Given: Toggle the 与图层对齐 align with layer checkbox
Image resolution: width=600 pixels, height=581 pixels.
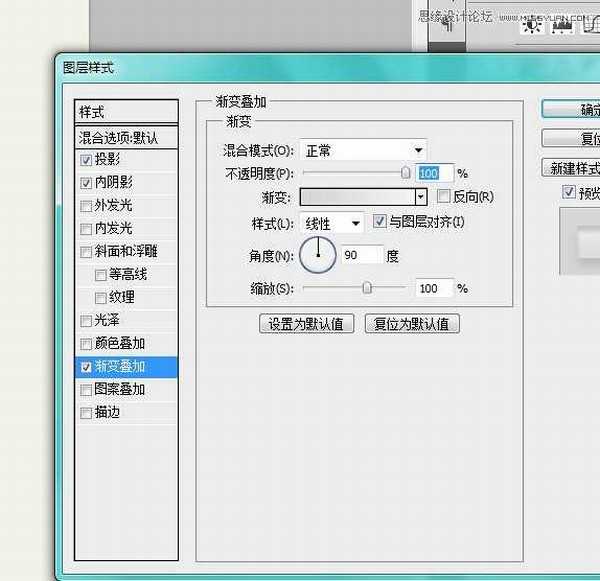Looking at the screenshot, I should [380, 222].
